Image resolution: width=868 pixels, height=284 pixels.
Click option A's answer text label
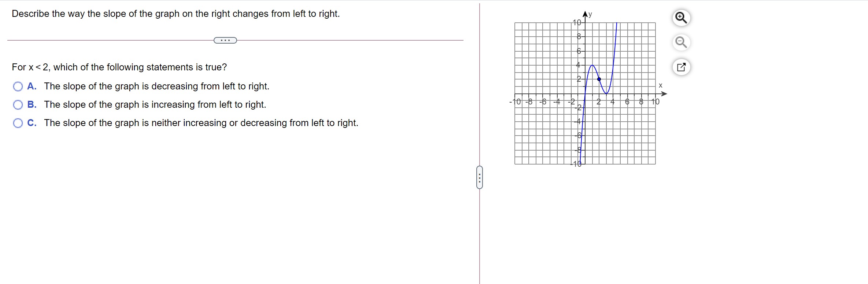156,86
